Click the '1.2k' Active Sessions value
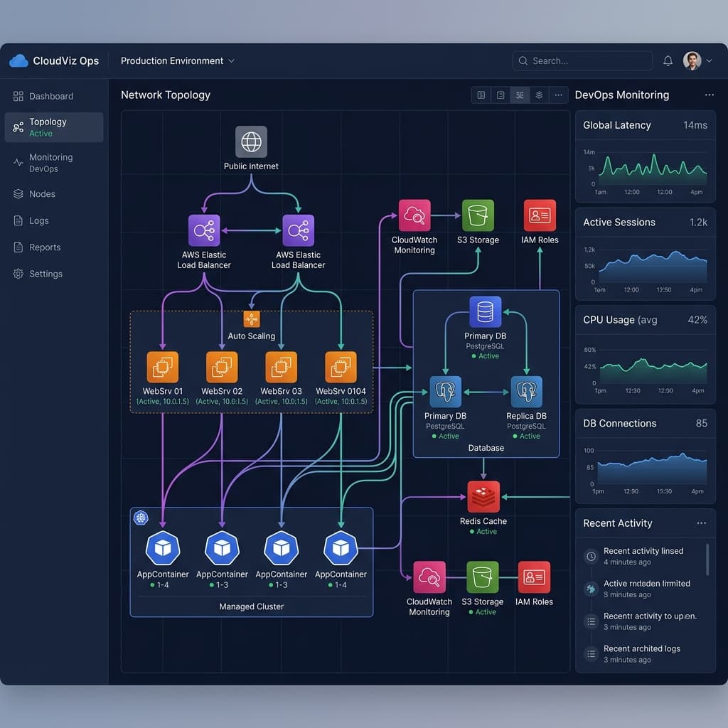728x728 pixels. (698, 223)
